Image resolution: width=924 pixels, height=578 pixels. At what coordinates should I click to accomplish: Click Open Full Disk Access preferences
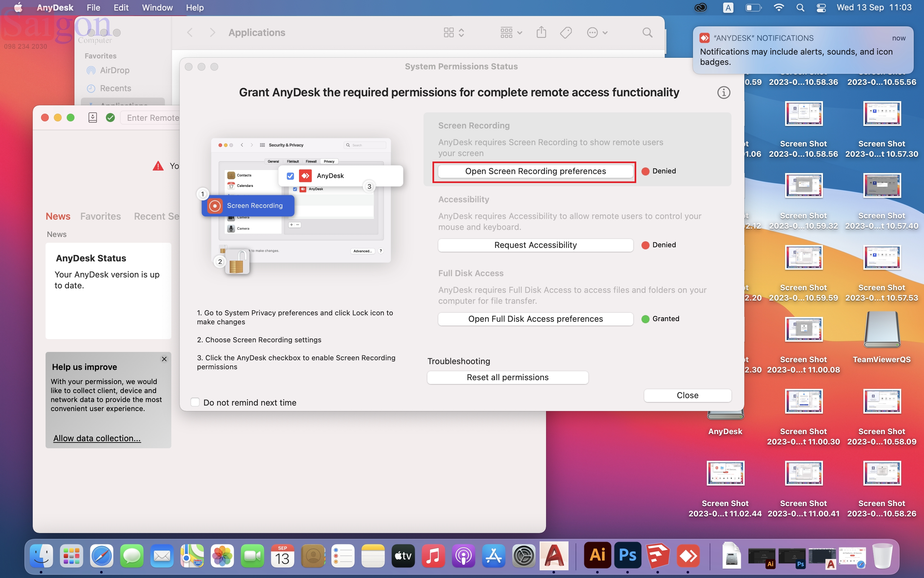(x=535, y=319)
